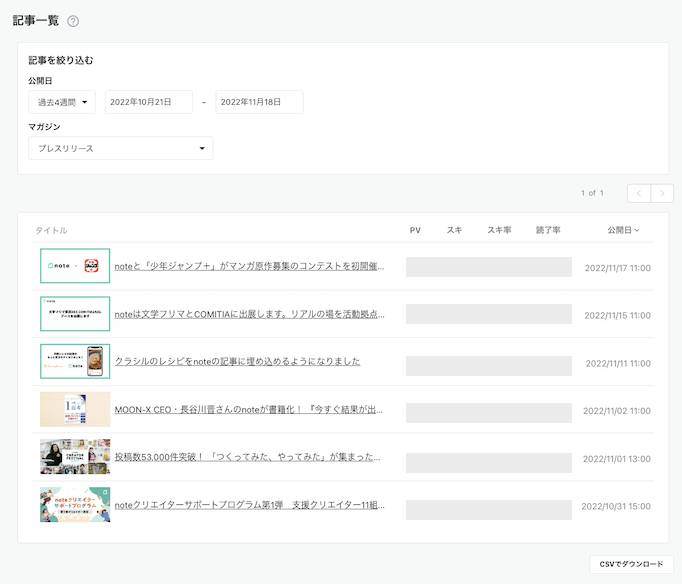Viewport: 682px width, 584px height.
Task: Open the 文学フリマとCOMITIA article link
Action: point(249,315)
